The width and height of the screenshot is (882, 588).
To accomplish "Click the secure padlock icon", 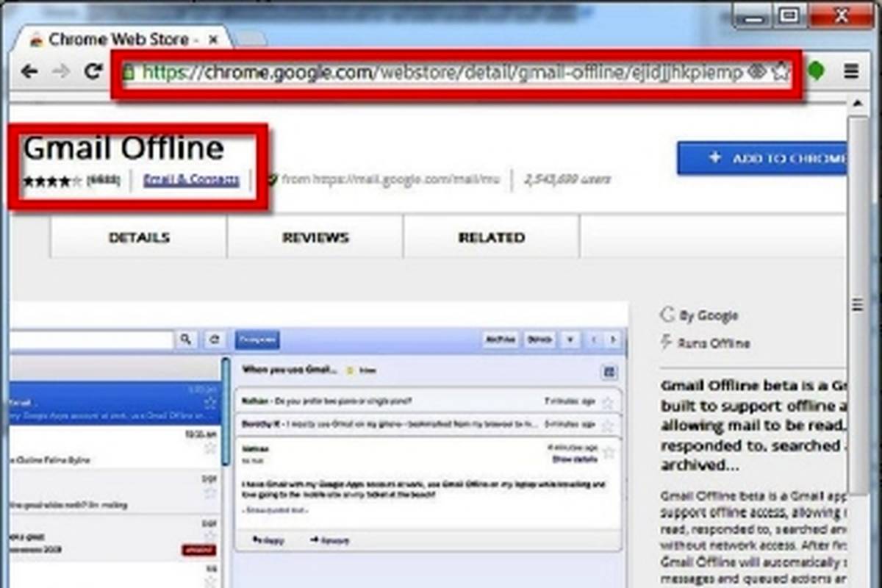I will (129, 72).
